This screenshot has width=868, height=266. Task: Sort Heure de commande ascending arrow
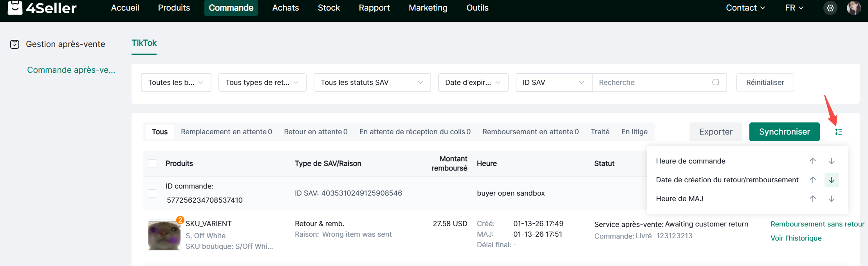tap(813, 161)
